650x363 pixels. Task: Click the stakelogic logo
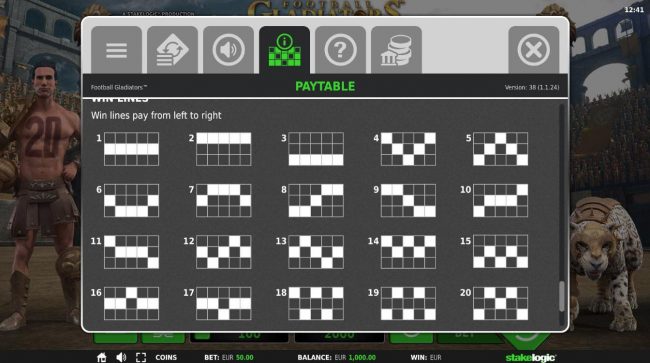(530, 358)
